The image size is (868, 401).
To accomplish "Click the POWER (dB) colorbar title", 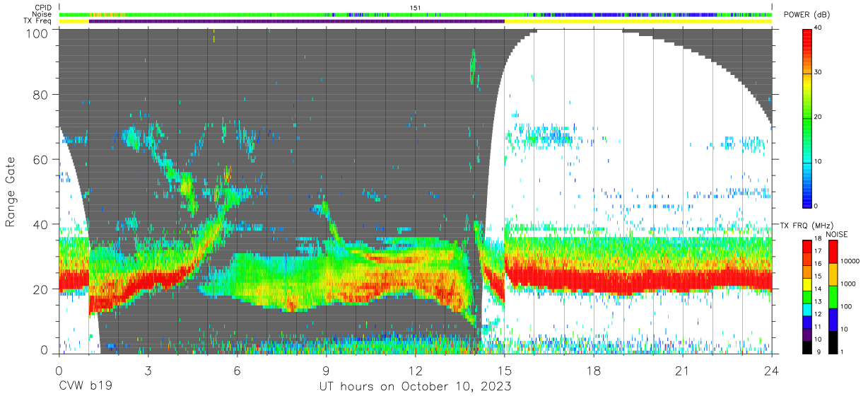I will tap(807, 16).
